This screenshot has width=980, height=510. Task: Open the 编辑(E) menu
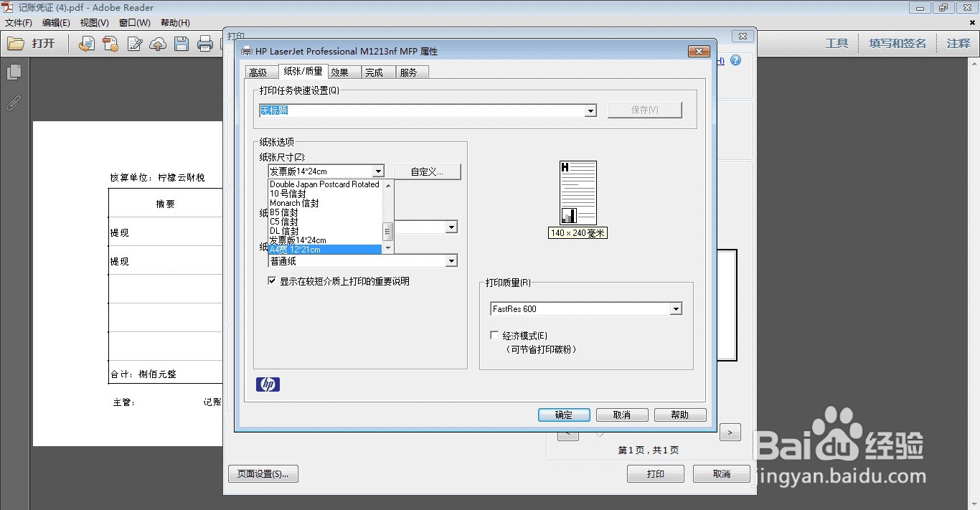[56, 23]
